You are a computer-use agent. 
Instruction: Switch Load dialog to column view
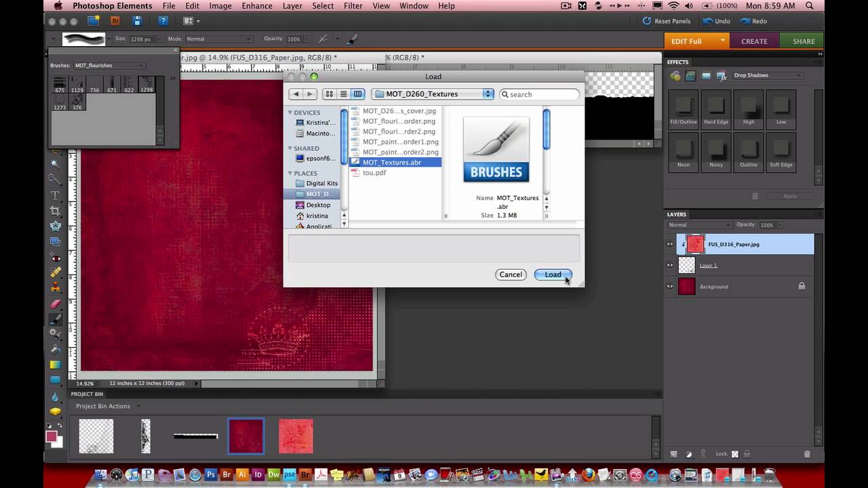(357, 94)
